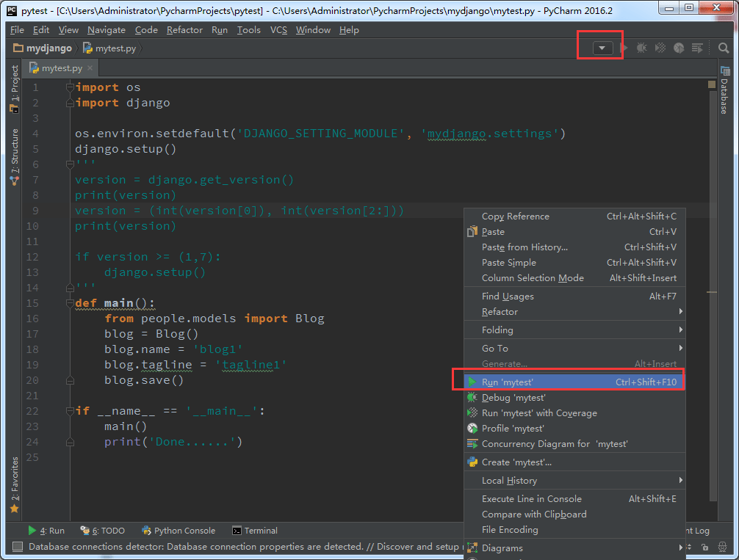The width and height of the screenshot is (739, 560).
Task: Choose Copy Reference from context menu
Action: click(574, 217)
